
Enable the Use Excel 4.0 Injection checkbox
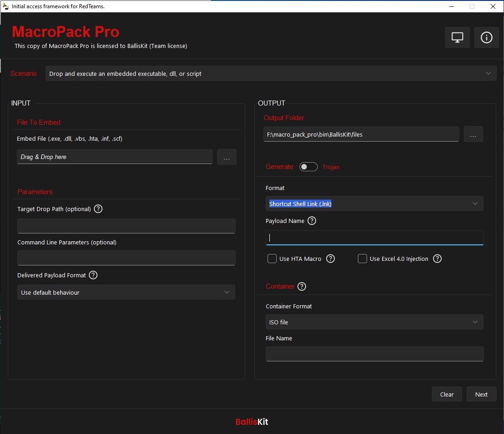coord(362,259)
